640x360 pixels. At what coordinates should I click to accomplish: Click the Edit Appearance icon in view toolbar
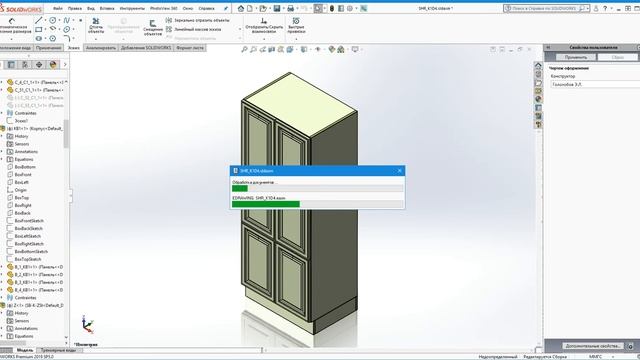(x=331, y=49)
